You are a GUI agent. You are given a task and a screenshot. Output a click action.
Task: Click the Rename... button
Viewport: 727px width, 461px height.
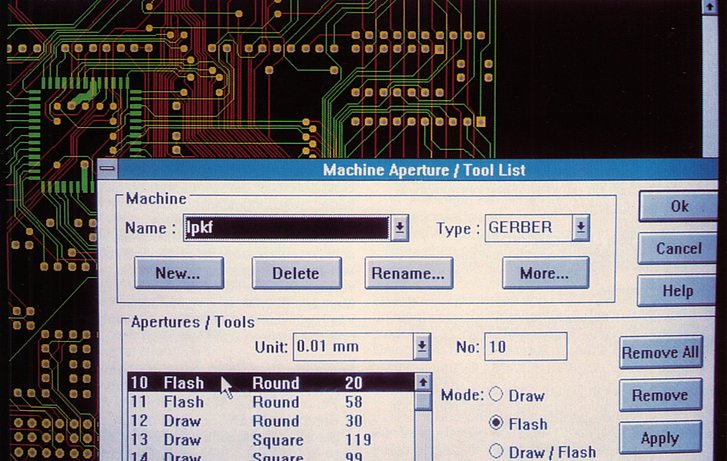(x=409, y=273)
